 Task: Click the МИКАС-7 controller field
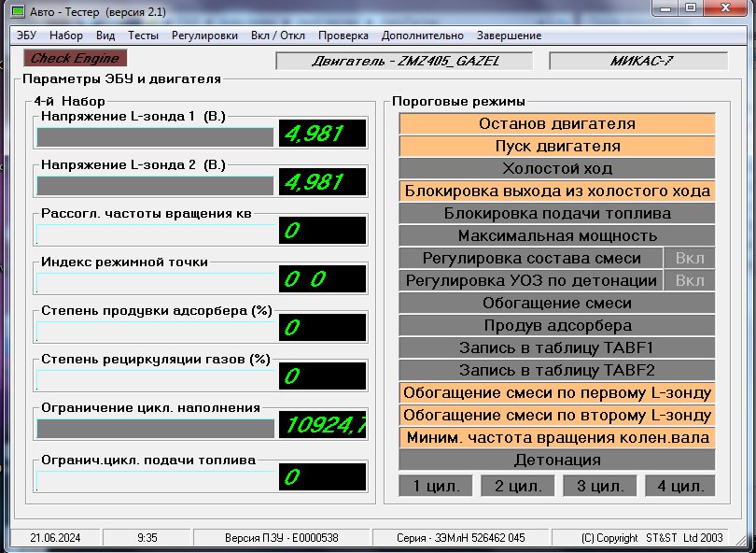click(638, 62)
